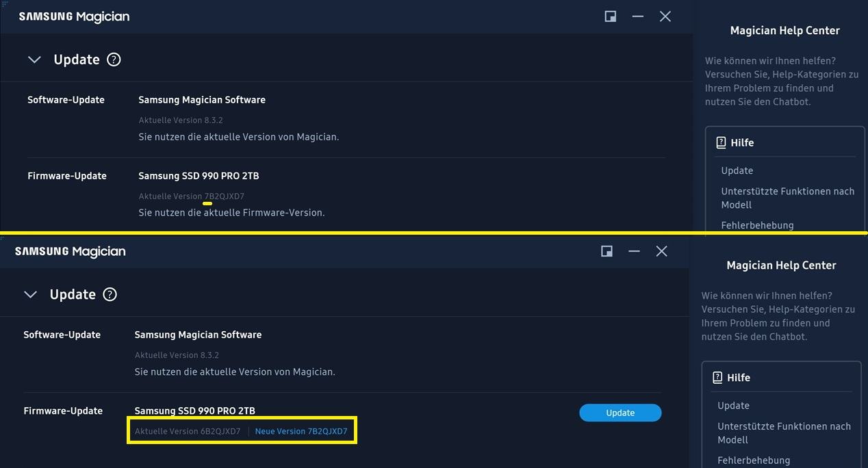Switch lower Magician window to mini mode icon
This screenshot has height=468, width=868.
(607, 251)
